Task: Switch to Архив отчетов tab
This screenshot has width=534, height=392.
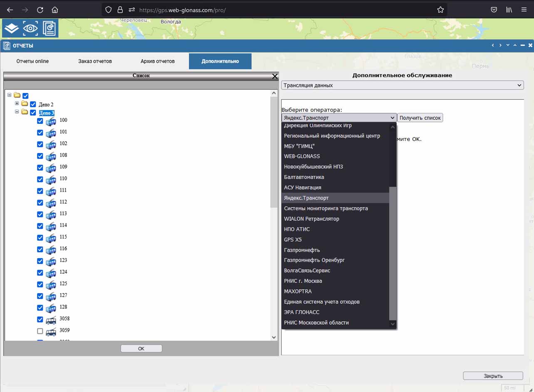Action: coord(158,61)
